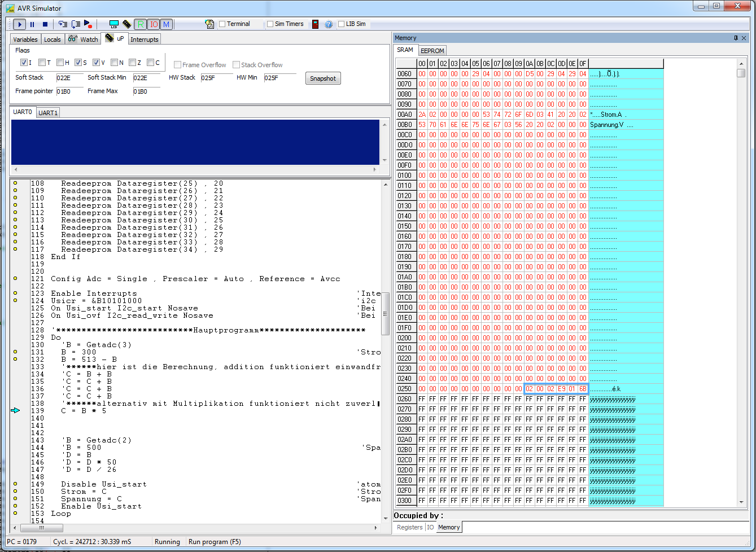Toggle the I flag checkbox

point(24,63)
